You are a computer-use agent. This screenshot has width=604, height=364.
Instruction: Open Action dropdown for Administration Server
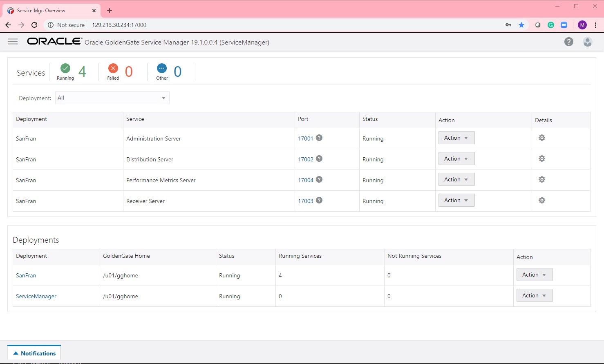(456, 138)
